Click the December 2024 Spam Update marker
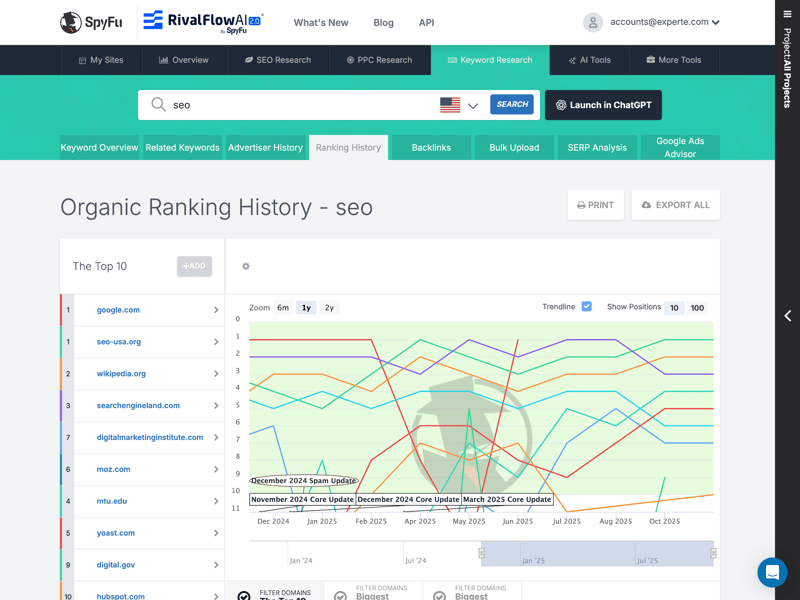The image size is (800, 600). point(303,481)
